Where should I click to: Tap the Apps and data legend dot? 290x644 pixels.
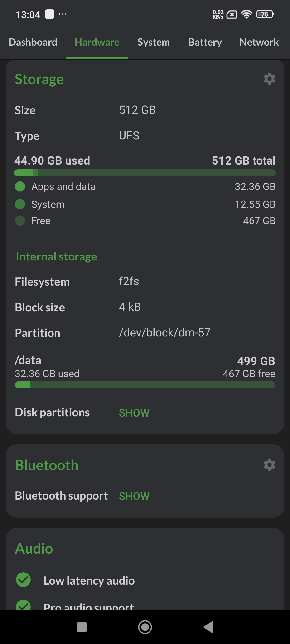(x=20, y=186)
